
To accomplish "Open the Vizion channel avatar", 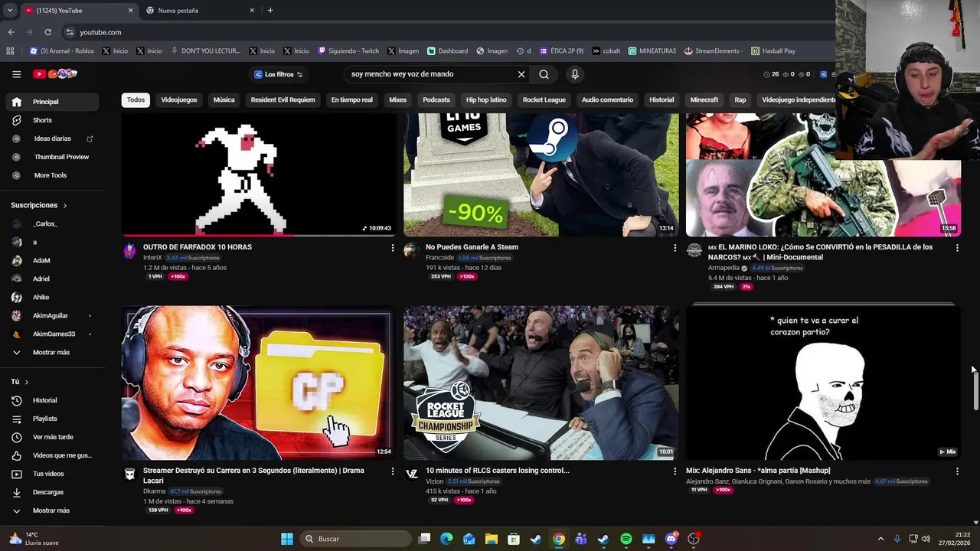I will (412, 474).
